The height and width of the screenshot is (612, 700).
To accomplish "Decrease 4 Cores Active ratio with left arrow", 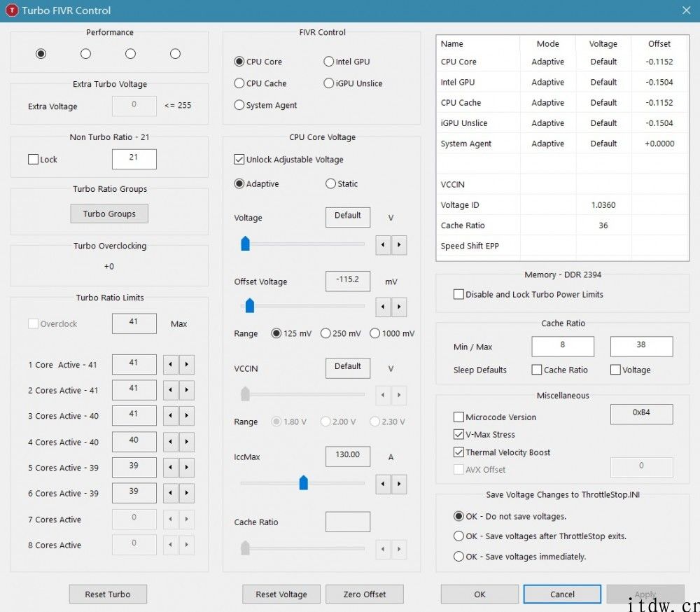I will tap(171, 442).
